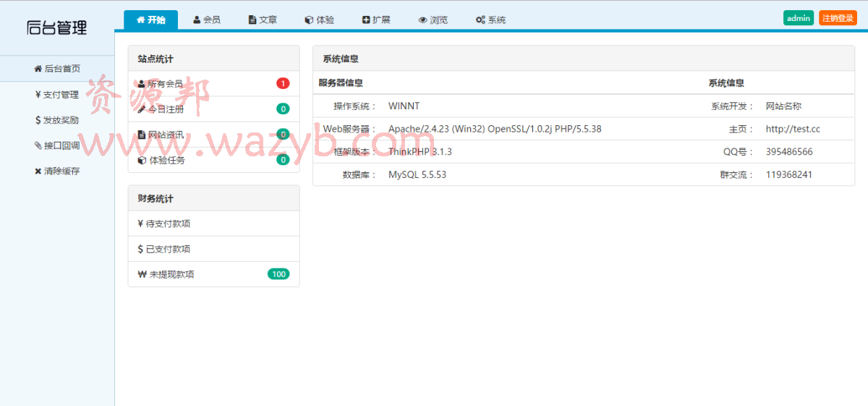Click the won icon beside 未提现款项
Image resolution: width=868 pixels, height=406 pixels.
142,274
